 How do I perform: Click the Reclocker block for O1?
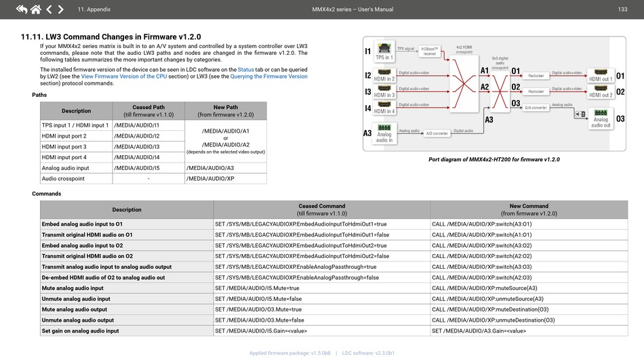point(536,75)
